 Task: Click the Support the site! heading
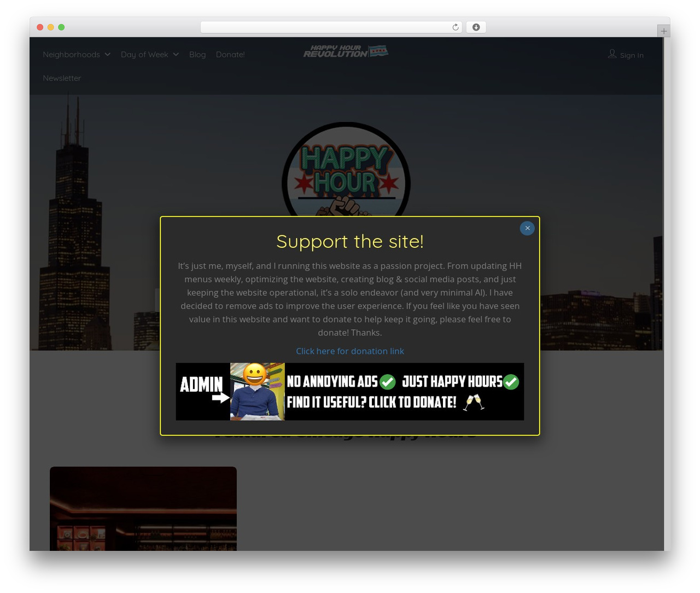[350, 241]
